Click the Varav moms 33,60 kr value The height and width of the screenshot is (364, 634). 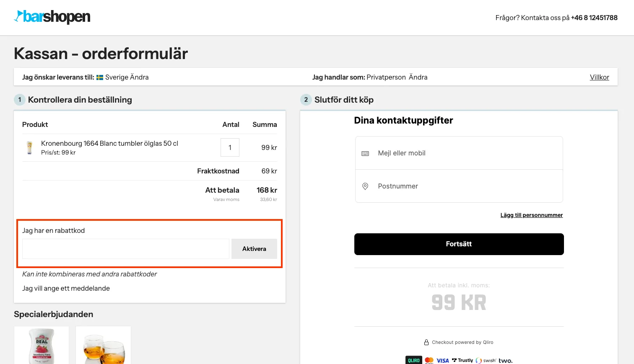[268, 199]
